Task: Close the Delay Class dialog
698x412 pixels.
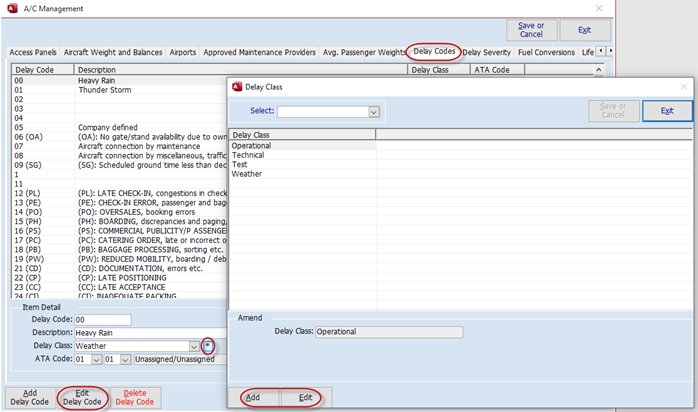Action: pyautogui.click(x=684, y=87)
